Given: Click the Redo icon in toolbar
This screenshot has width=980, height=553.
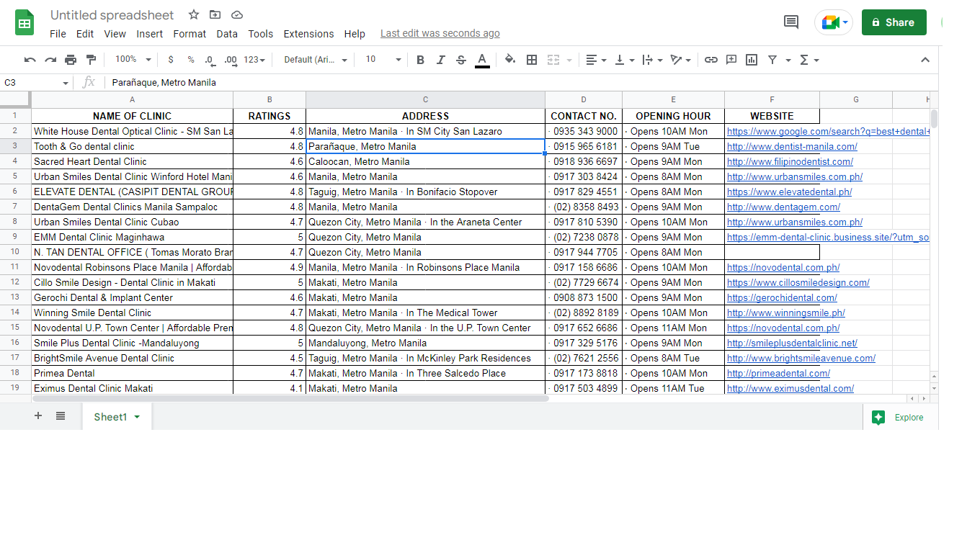Looking at the screenshot, I should tap(50, 60).
